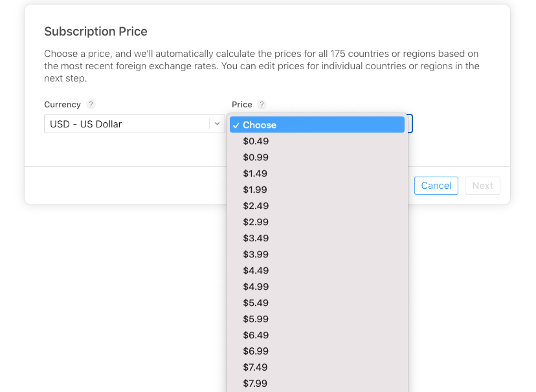Select the $5.99 price option

pyautogui.click(x=256, y=319)
